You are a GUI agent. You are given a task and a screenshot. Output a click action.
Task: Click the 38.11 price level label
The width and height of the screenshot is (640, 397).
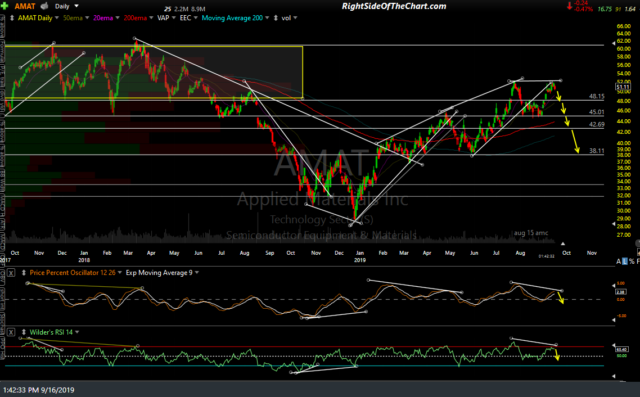596,151
